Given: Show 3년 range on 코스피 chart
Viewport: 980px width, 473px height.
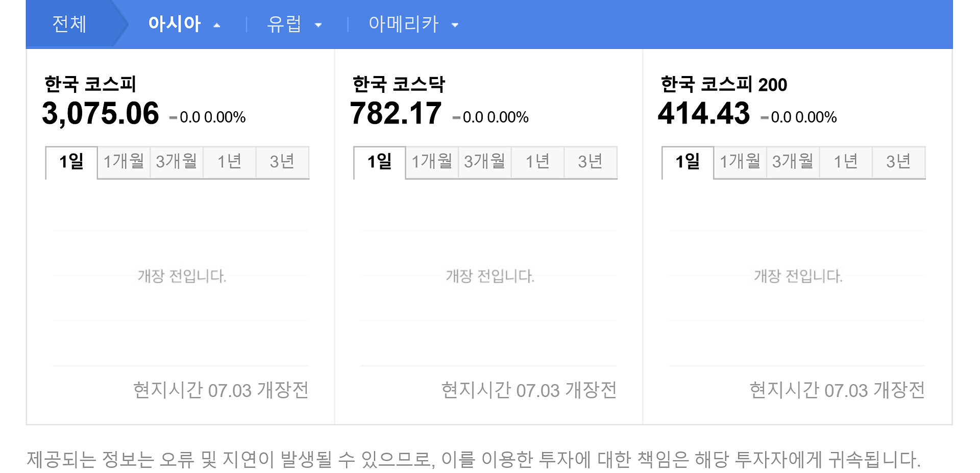Looking at the screenshot, I should coord(282,162).
